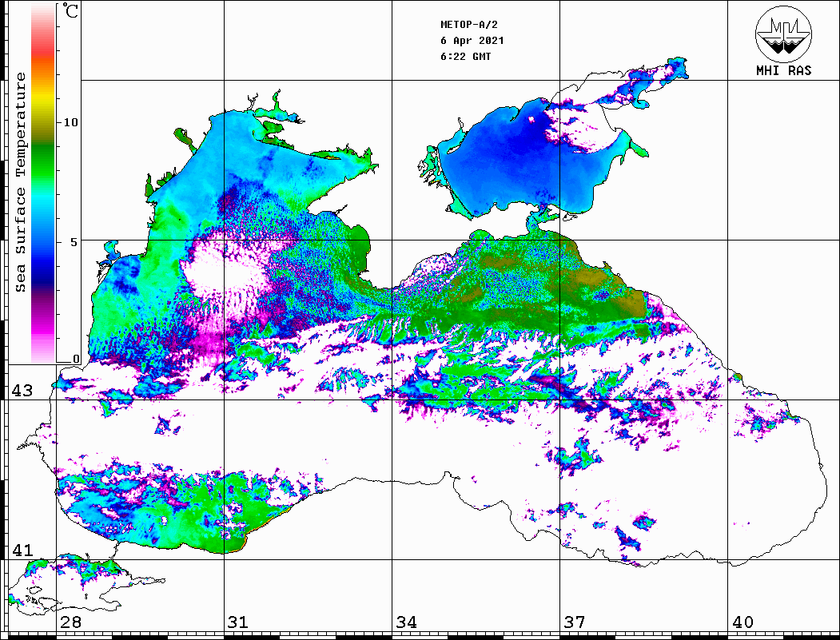Click the latitude label '41'
The image size is (840, 640).
click(22, 550)
